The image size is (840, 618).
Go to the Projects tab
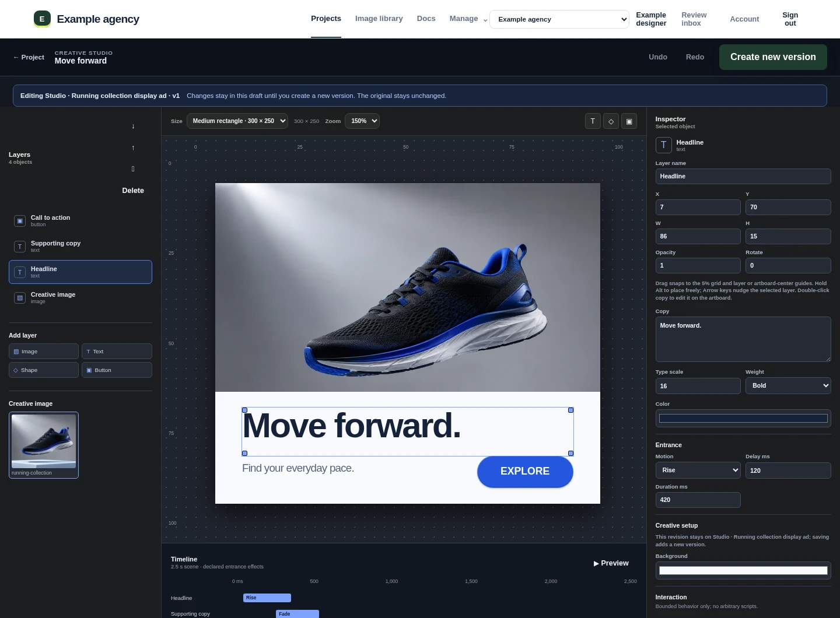pos(326,19)
